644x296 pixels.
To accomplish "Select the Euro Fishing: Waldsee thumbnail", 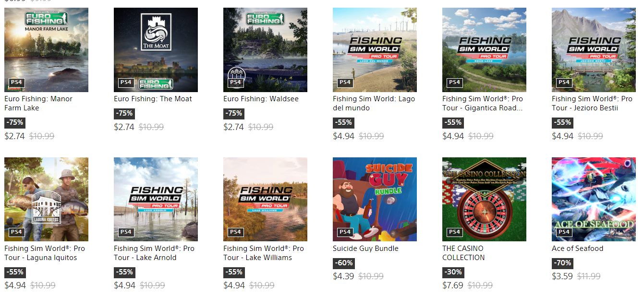I will point(265,49).
